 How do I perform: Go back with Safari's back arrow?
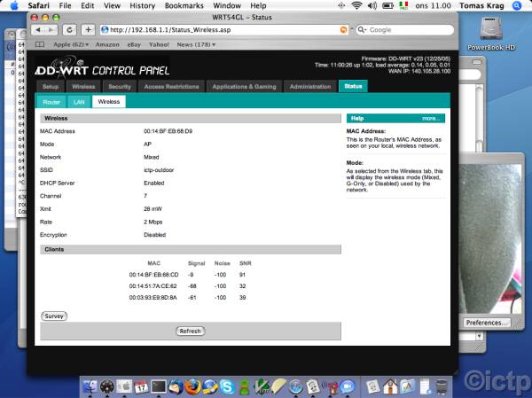[38, 30]
